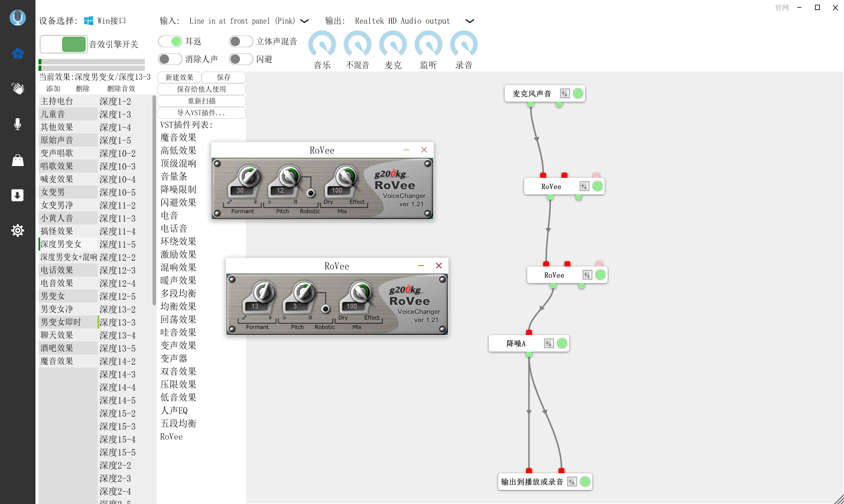Image resolution: width=844 pixels, height=504 pixels.
Task: Choose 五段均衡 in VST plugin list
Action: pyautogui.click(x=178, y=424)
